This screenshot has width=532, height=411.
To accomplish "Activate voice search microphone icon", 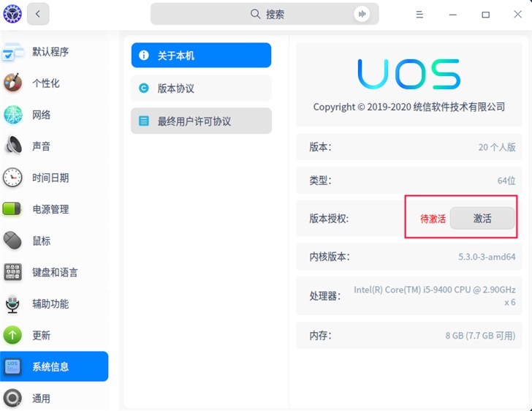I will (x=362, y=14).
